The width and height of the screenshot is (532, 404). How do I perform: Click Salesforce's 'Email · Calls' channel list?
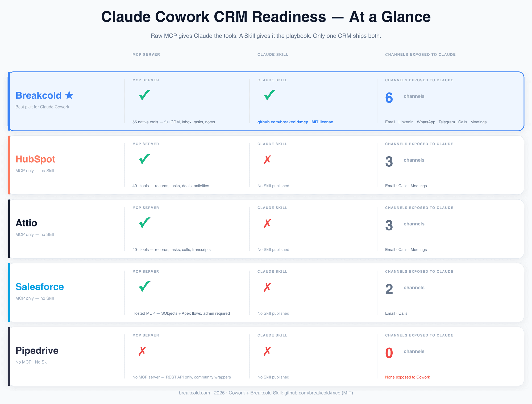(x=396, y=313)
